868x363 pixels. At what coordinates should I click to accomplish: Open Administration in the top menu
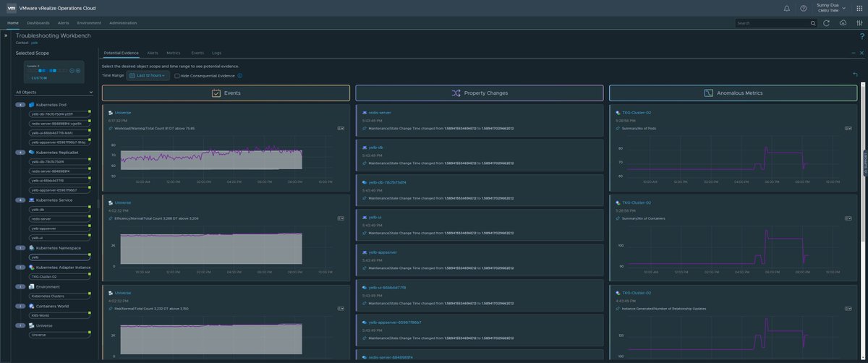tap(123, 23)
